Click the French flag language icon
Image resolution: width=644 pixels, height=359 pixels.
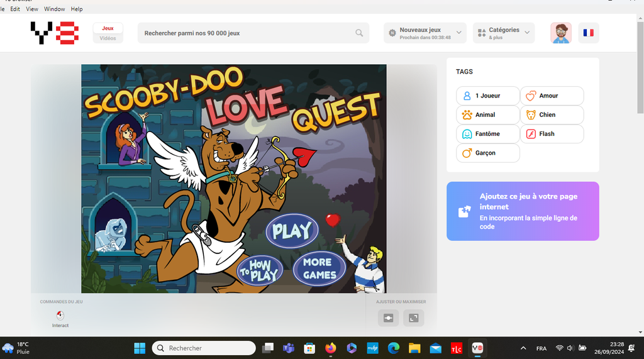(588, 33)
